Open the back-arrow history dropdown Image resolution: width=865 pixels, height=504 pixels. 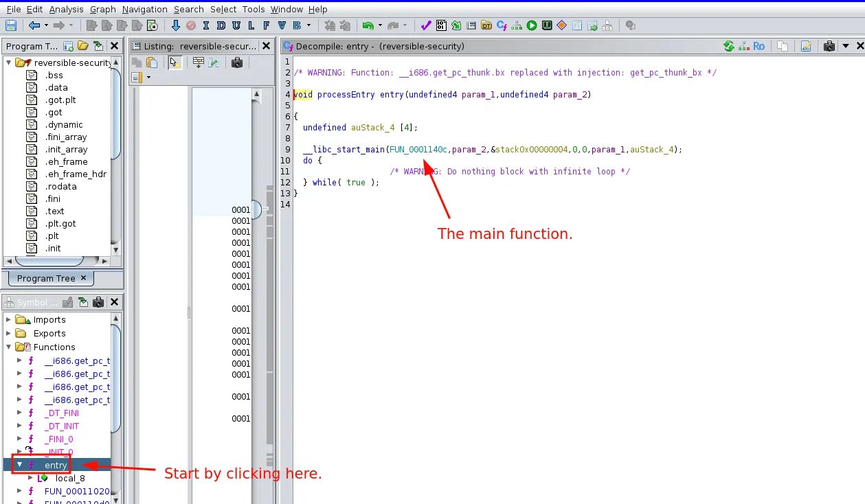(x=47, y=25)
